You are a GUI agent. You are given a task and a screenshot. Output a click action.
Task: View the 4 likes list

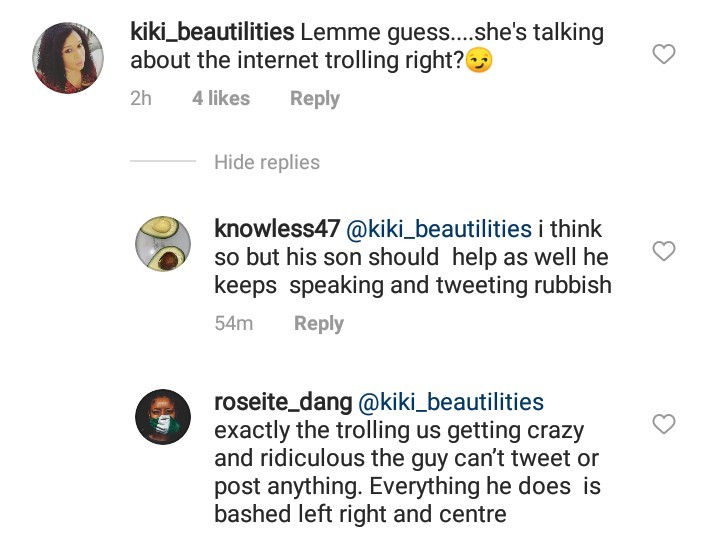(x=220, y=99)
